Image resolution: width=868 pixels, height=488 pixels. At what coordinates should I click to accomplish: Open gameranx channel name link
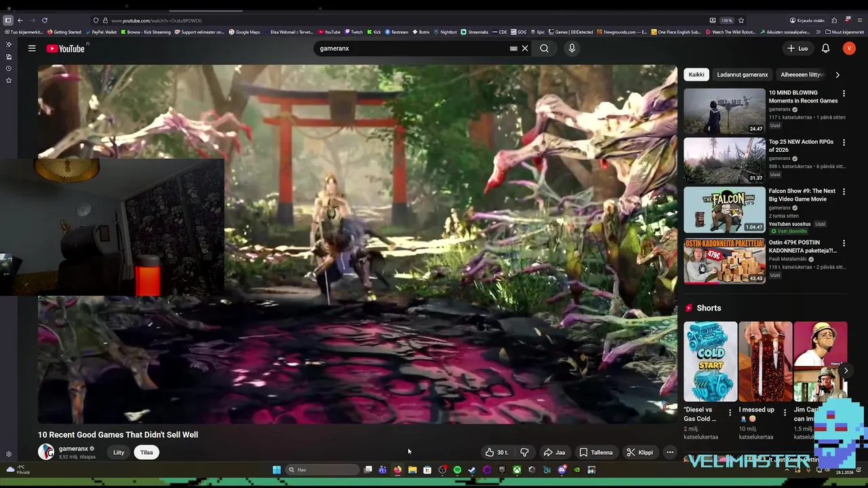coord(73,449)
